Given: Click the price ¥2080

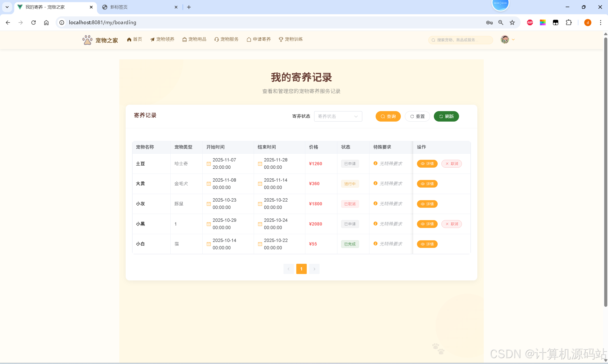Looking at the screenshot, I should pos(316,224).
